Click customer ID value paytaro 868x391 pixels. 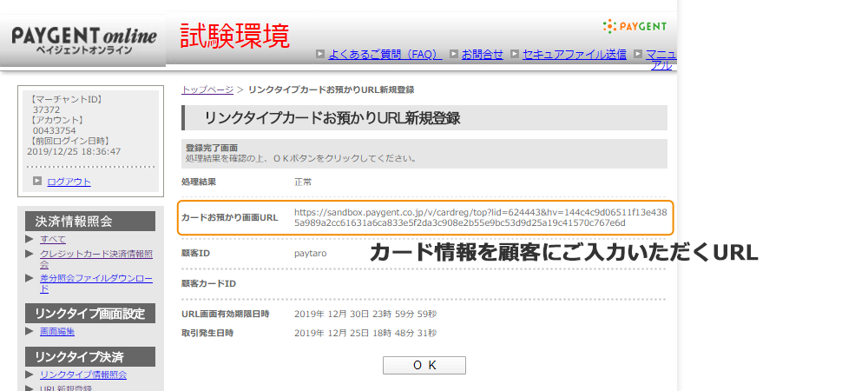(311, 254)
